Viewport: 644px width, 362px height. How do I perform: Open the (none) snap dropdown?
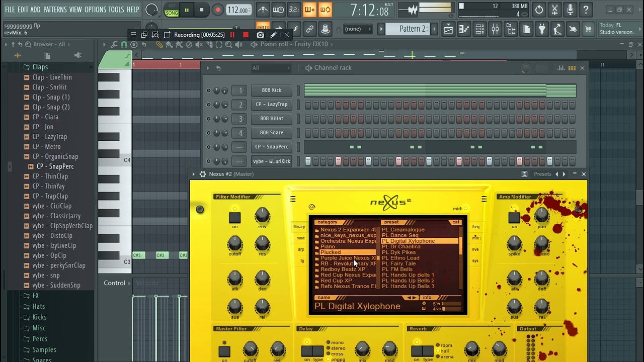coord(357,29)
